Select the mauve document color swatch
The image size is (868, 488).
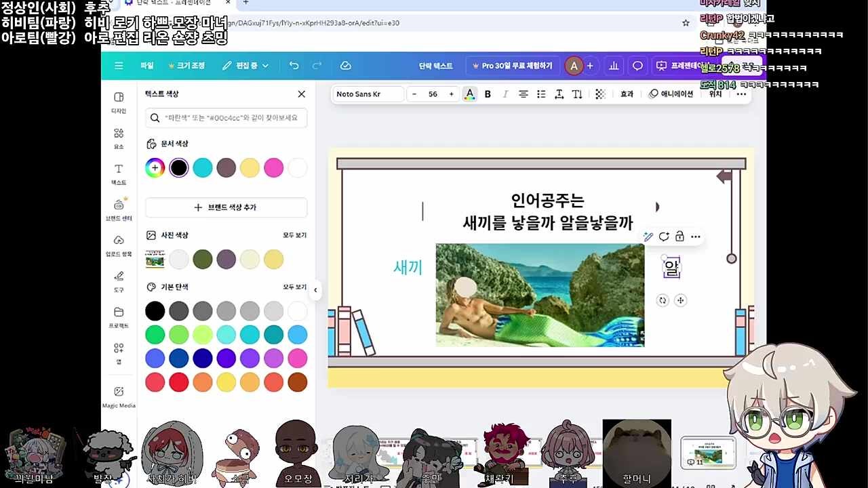(226, 167)
